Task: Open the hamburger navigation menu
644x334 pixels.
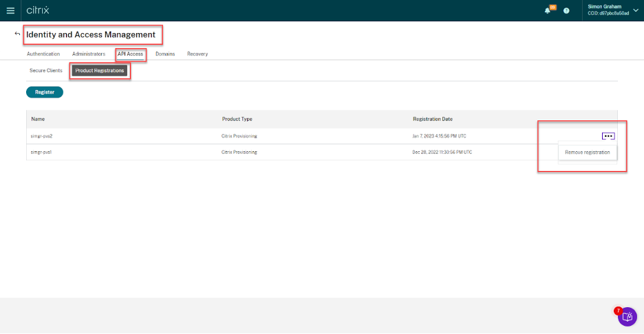Action: [x=10, y=10]
